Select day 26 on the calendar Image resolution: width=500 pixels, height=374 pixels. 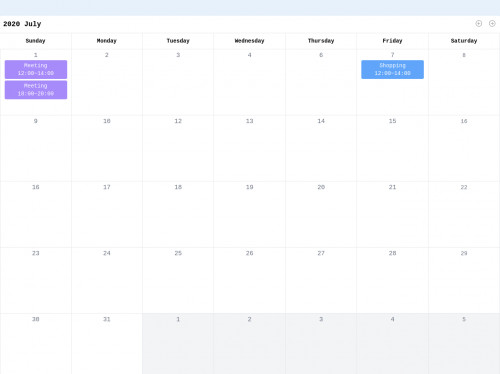click(x=249, y=280)
